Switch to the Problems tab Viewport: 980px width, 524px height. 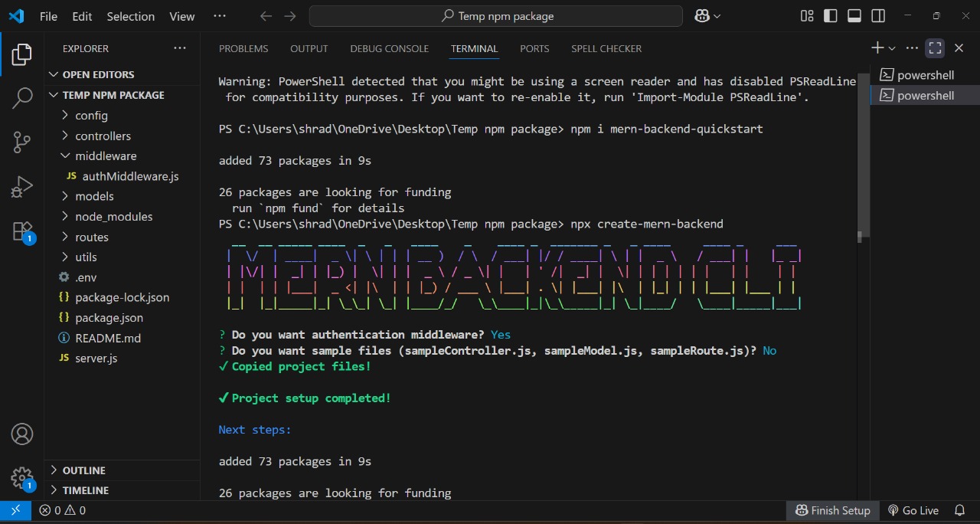(243, 48)
